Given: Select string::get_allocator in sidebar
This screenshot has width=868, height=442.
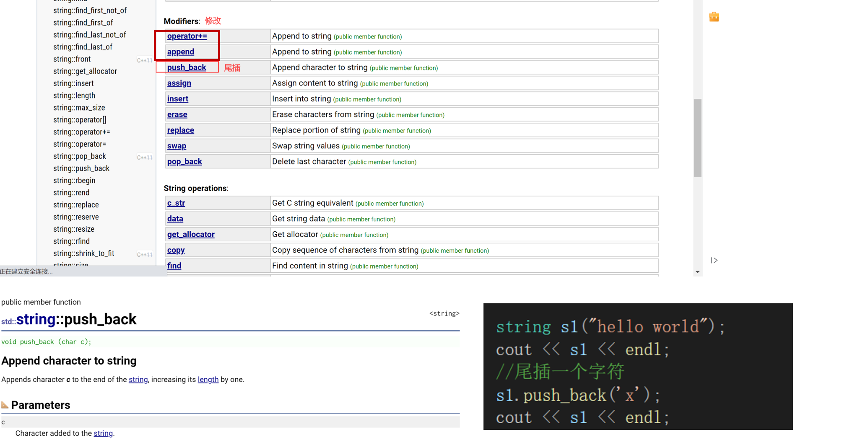Looking at the screenshot, I should 85,71.
